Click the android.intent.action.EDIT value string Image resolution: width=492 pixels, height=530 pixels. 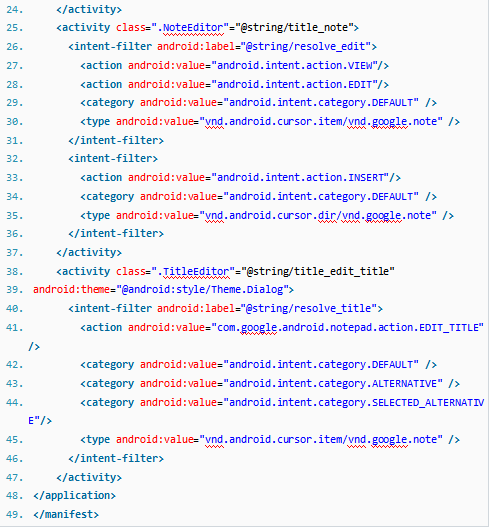(x=294, y=84)
